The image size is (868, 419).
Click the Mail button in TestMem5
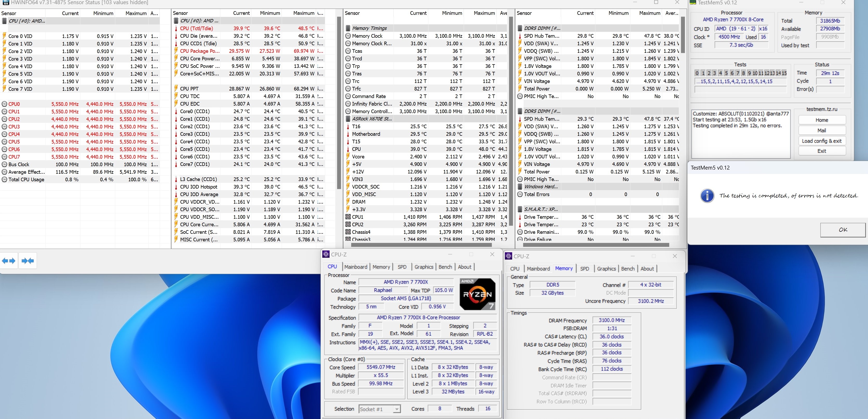[821, 130]
